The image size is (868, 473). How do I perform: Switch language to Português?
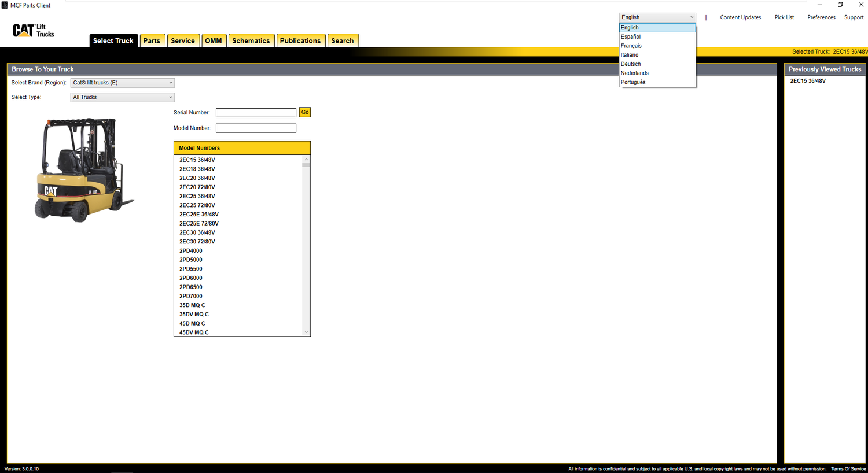coord(633,82)
